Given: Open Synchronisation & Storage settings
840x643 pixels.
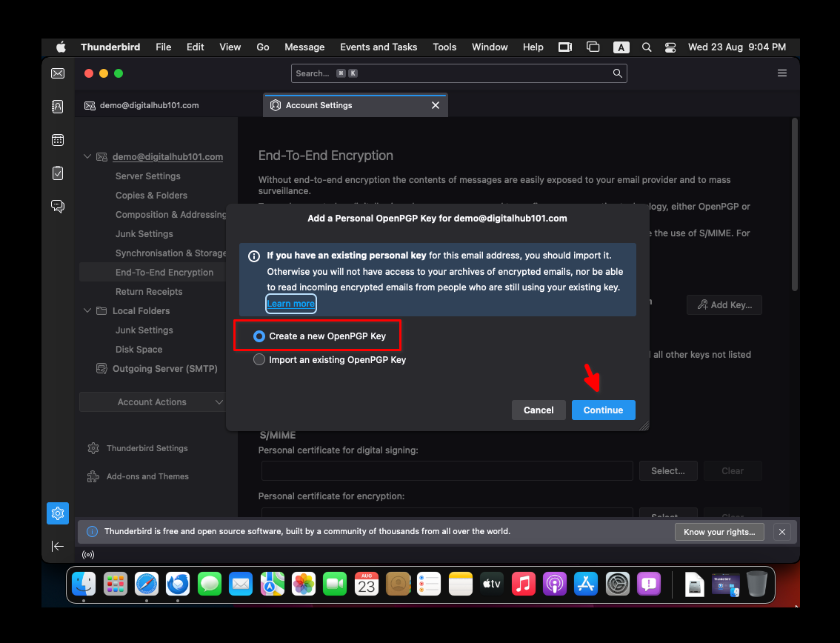Looking at the screenshot, I should [171, 253].
